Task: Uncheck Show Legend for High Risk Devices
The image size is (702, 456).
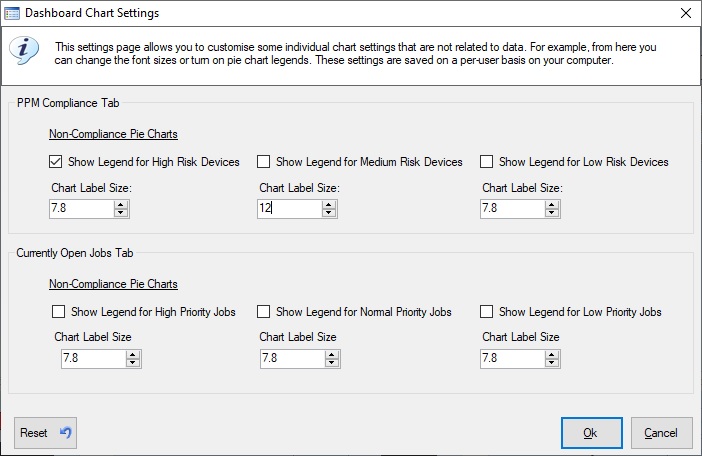Action: point(56,162)
